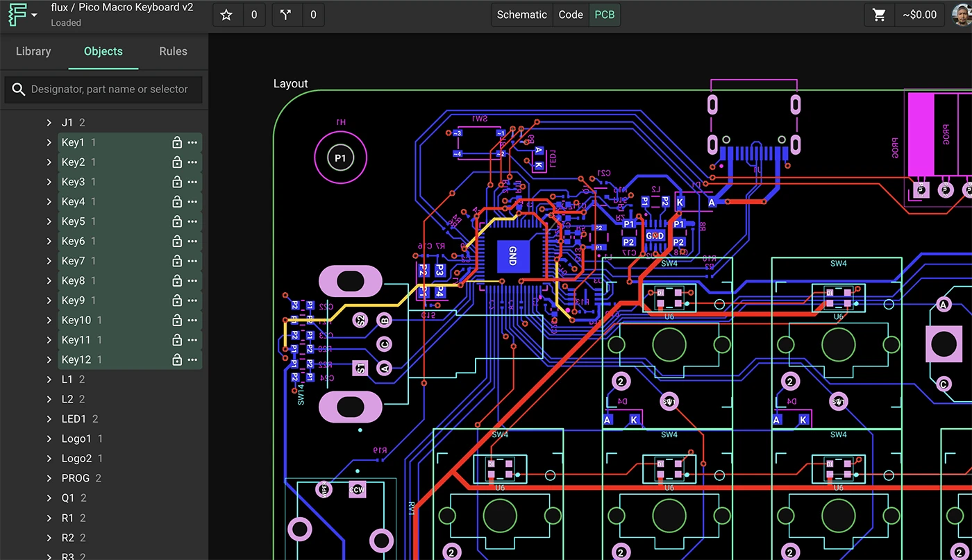
Task: Open the shopping cart icon
Action: 879,15
